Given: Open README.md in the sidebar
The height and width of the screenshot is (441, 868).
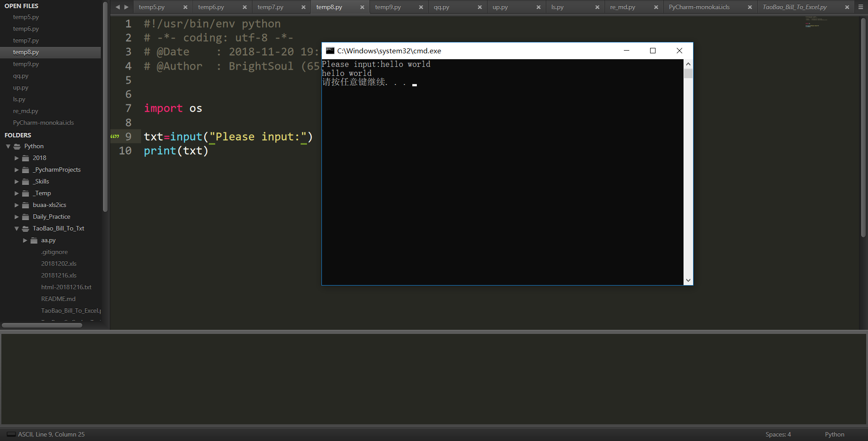Looking at the screenshot, I should click(58, 299).
